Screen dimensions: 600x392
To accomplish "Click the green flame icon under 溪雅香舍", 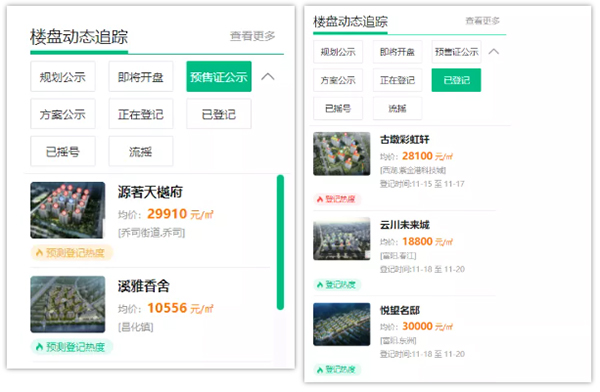I will [39, 347].
